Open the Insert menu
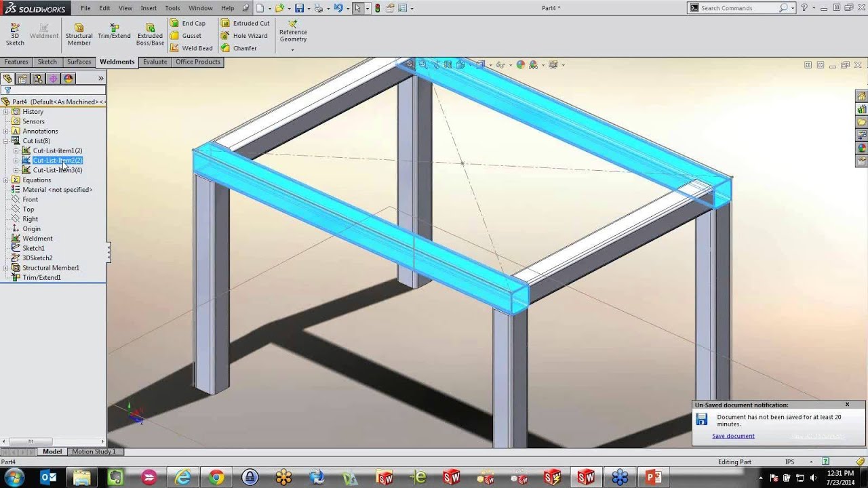 pyautogui.click(x=149, y=8)
